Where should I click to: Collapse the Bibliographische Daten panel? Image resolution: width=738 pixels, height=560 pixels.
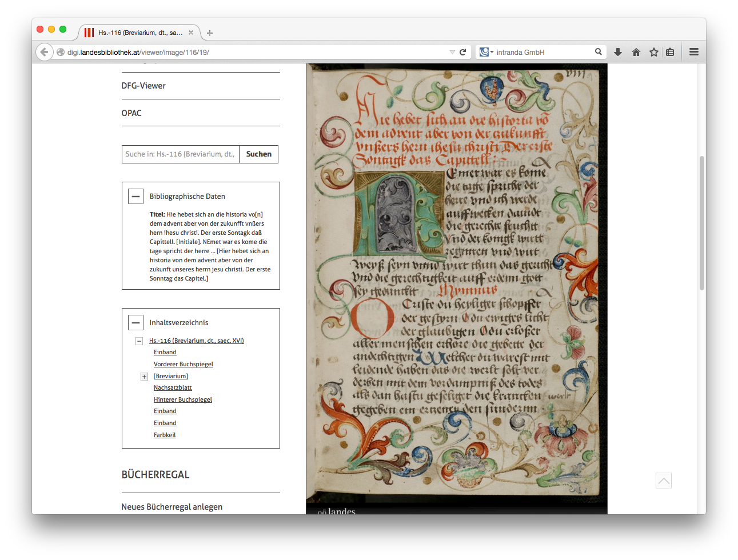[135, 196]
